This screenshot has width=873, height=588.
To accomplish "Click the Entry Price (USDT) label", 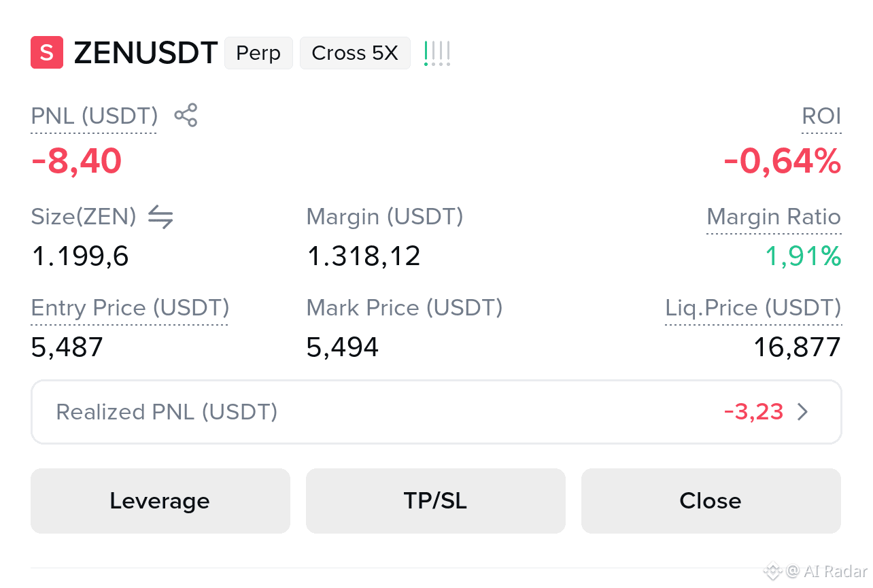I will 130,308.
